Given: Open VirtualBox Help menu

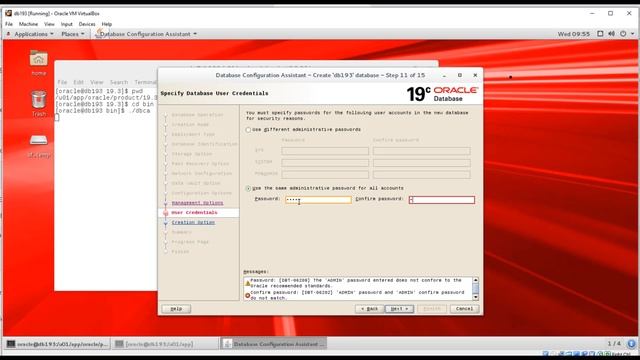Looking at the screenshot, I should click(x=107, y=24).
